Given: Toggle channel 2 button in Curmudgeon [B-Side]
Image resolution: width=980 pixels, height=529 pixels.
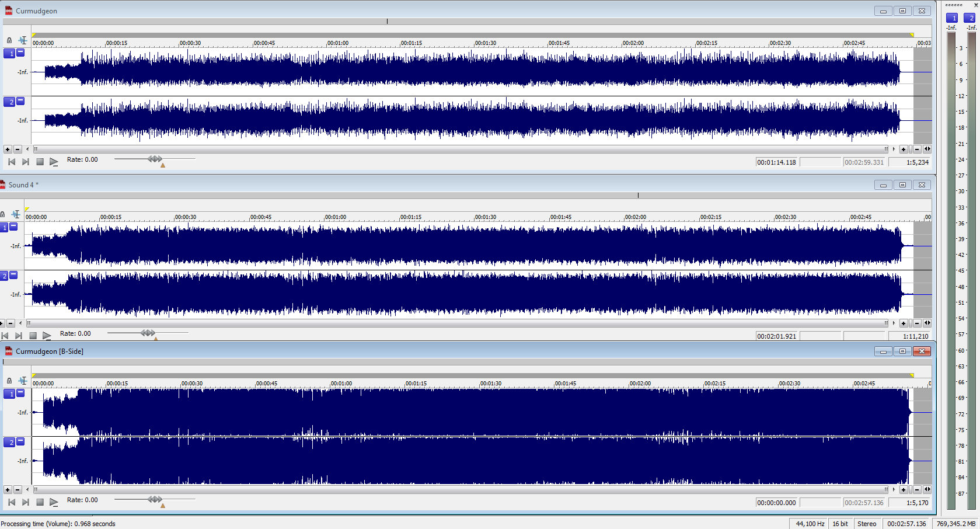Looking at the screenshot, I should coord(9,443).
